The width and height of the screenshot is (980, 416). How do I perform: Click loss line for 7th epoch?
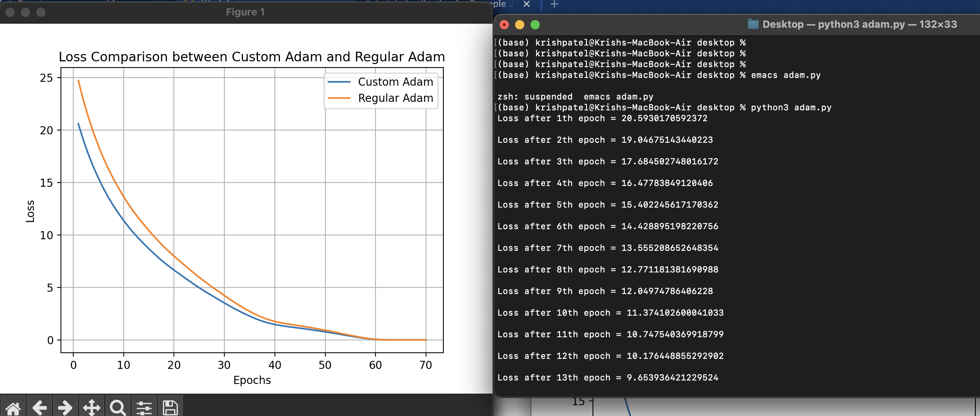[x=608, y=248]
